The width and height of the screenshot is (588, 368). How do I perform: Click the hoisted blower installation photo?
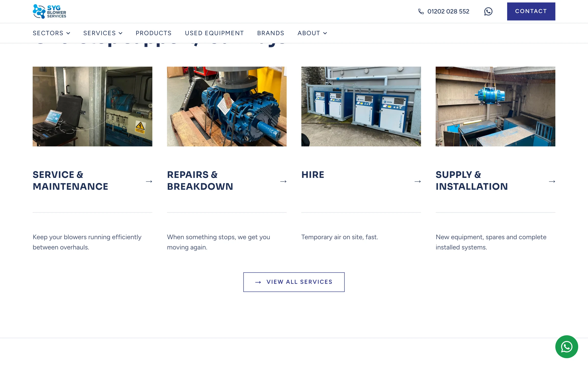pos(495,106)
